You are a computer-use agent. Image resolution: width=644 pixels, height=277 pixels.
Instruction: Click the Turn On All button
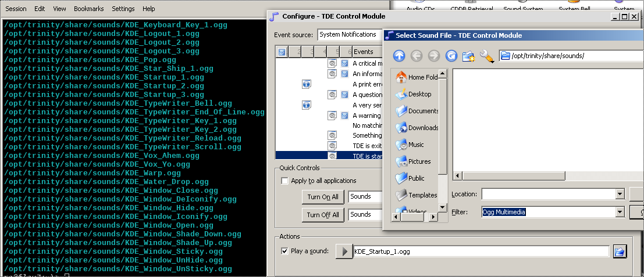point(323,197)
